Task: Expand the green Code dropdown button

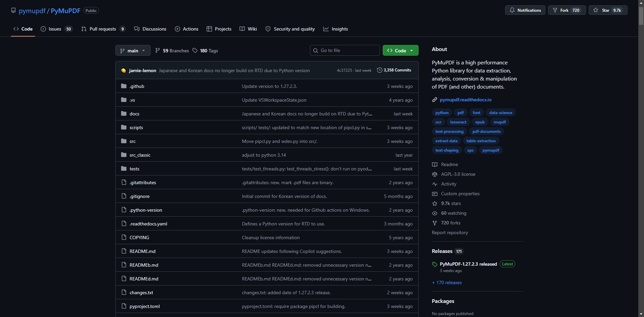Action: [x=400, y=51]
